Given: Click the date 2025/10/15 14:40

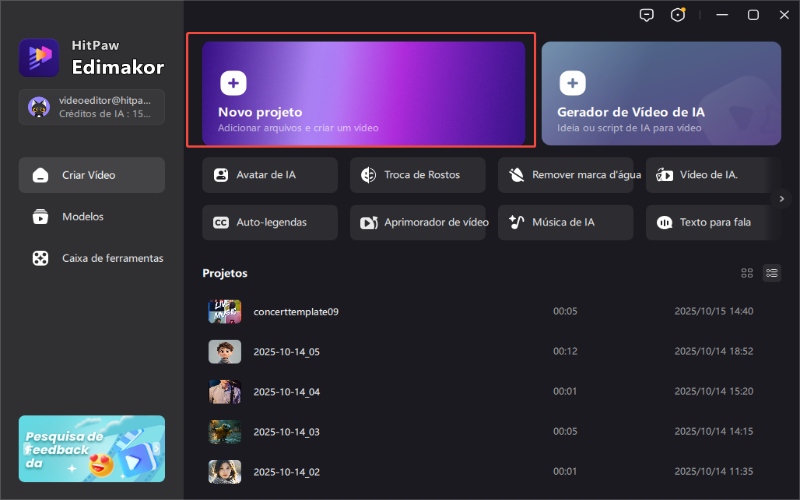Looking at the screenshot, I should pyautogui.click(x=714, y=311).
